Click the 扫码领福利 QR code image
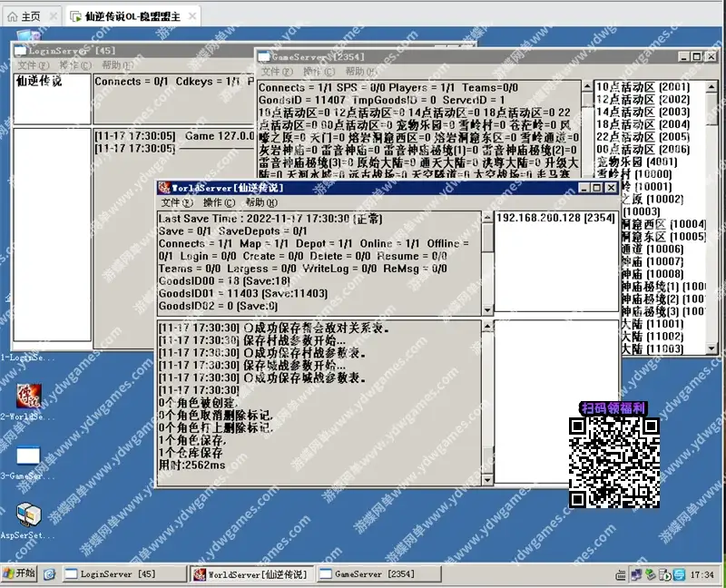 tap(614, 462)
